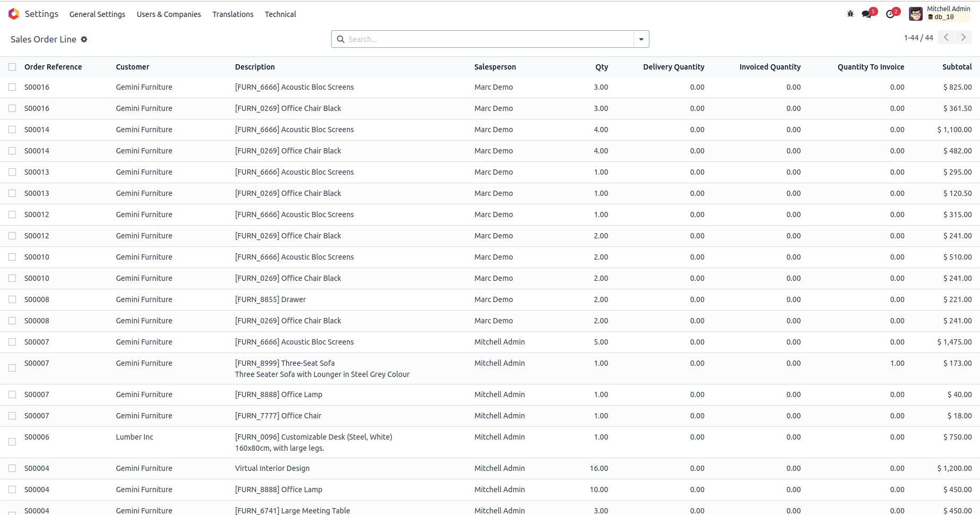
Task: Open the General Settings menu item
Action: point(97,14)
